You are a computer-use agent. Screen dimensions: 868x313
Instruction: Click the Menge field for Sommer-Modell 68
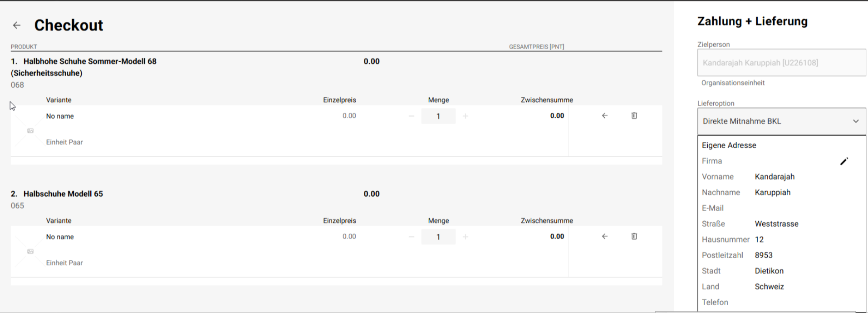[x=438, y=116]
